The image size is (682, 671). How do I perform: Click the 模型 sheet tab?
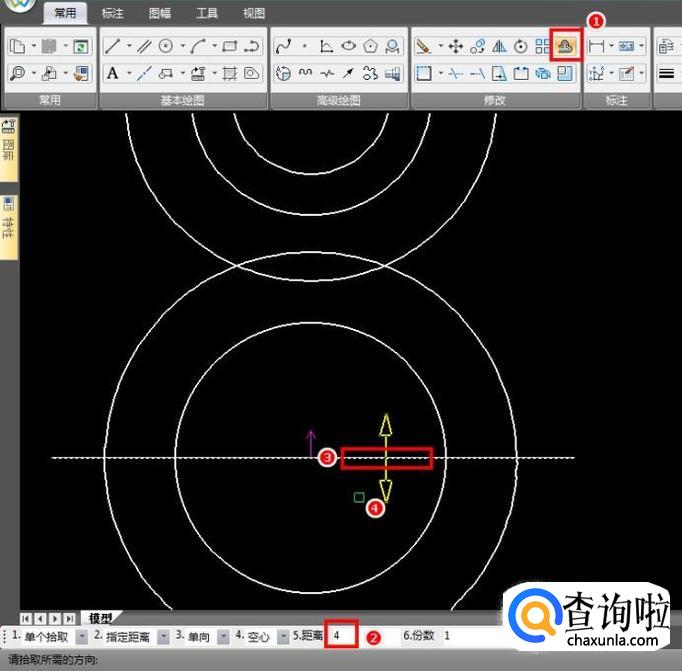[100, 618]
